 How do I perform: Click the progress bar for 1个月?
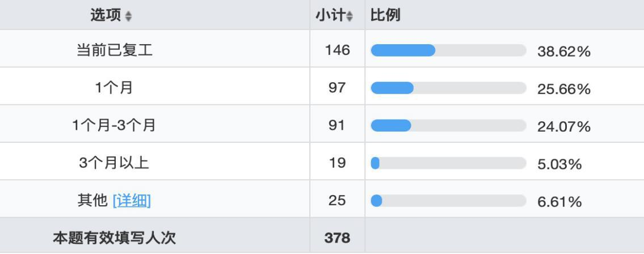click(x=448, y=88)
